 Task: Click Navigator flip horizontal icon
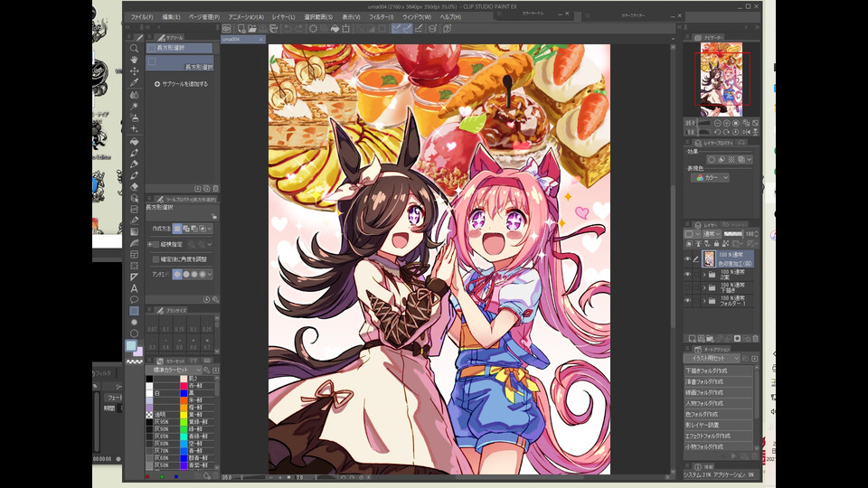(746, 132)
